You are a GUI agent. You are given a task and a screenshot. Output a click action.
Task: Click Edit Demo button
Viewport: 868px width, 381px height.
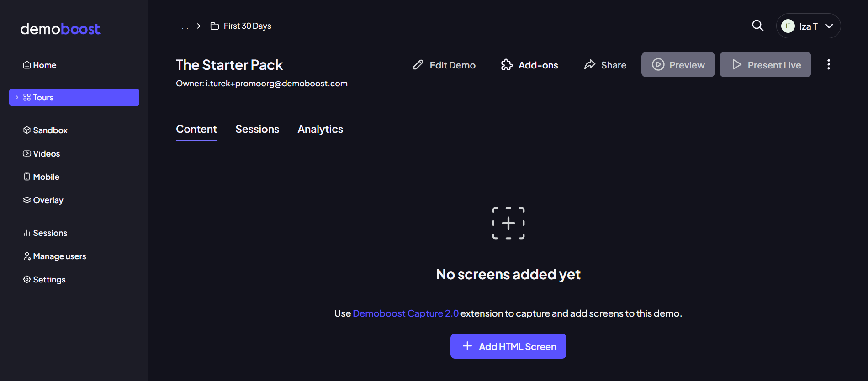[x=444, y=65]
